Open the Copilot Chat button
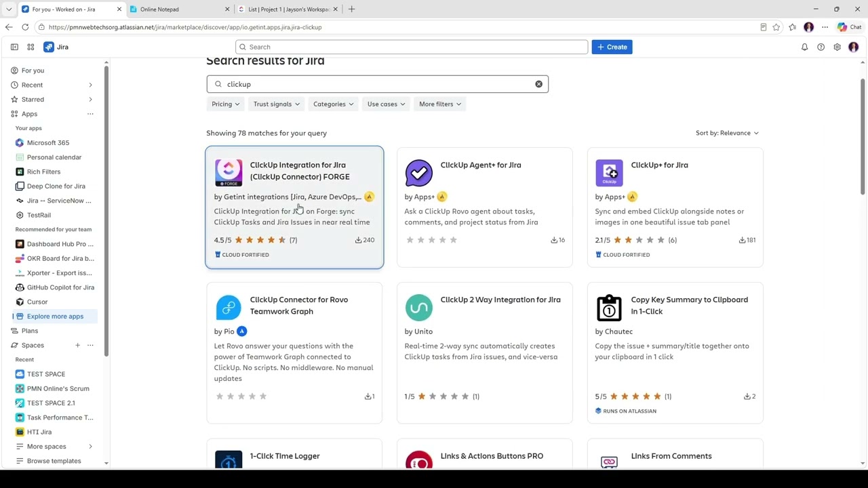 [x=849, y=27]
